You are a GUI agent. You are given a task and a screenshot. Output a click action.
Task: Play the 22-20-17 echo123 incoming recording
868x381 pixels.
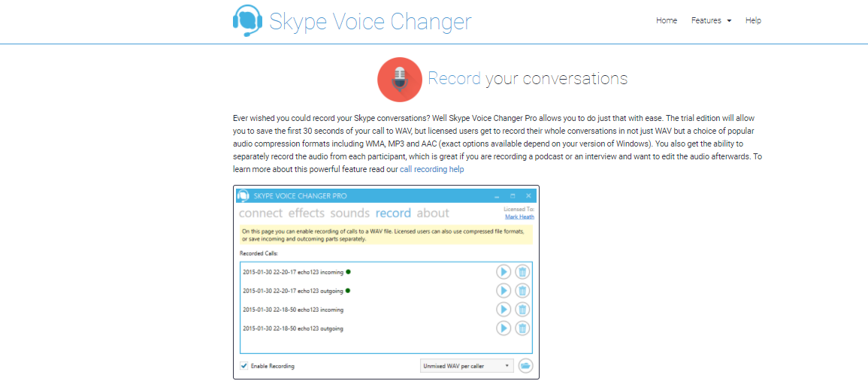tap(504, 272)
